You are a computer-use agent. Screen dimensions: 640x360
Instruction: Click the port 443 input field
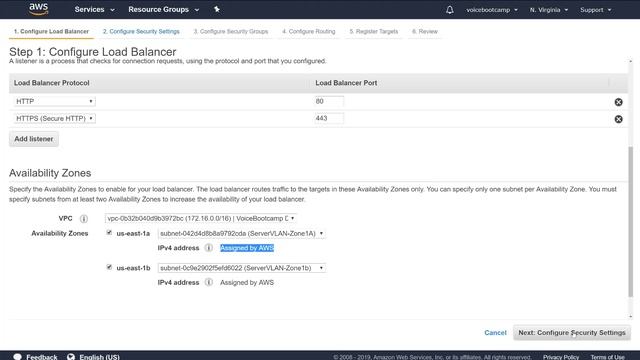coord(329,118)
